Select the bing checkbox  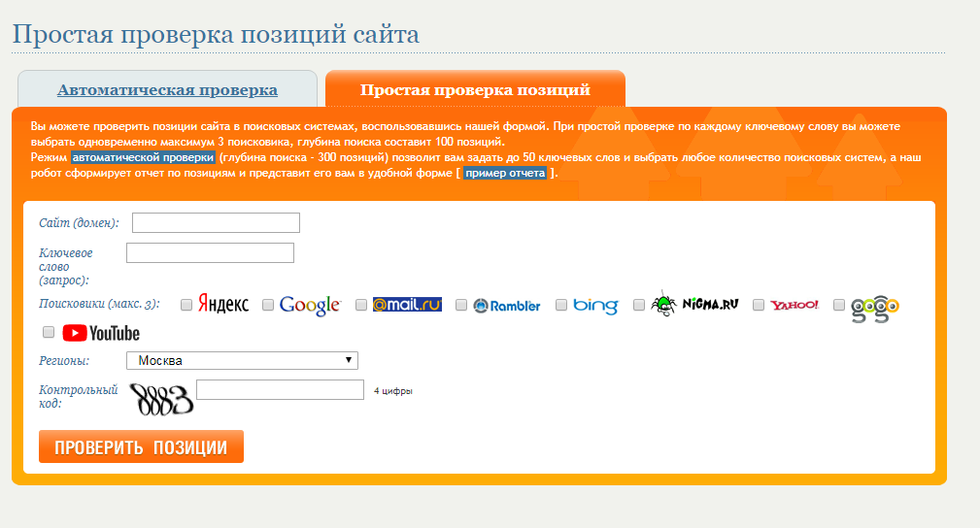click(561, 305)
